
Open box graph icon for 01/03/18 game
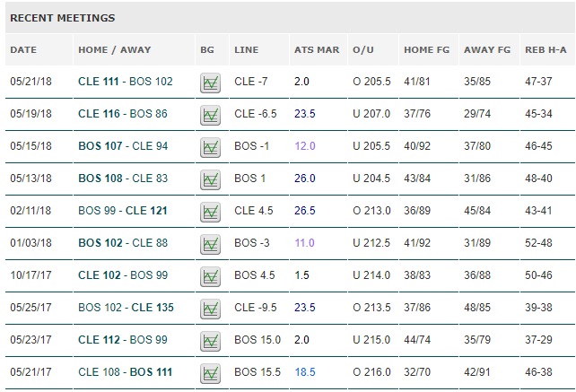click(x=210, y=244)
